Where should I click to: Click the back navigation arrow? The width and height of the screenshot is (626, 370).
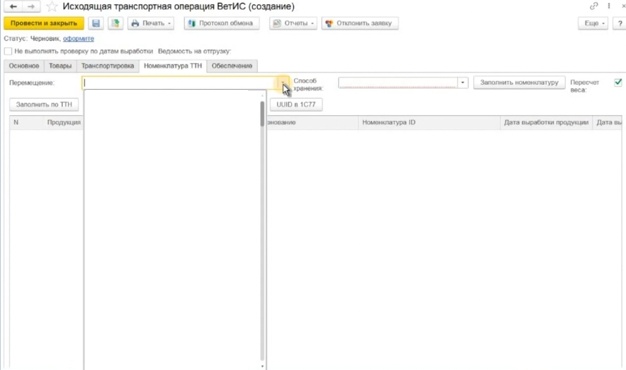pos(13,6)
